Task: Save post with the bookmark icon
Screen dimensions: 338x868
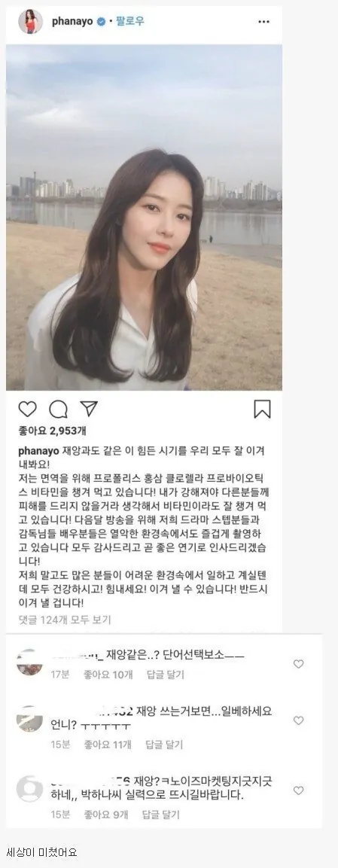Action: pos(262,409)
